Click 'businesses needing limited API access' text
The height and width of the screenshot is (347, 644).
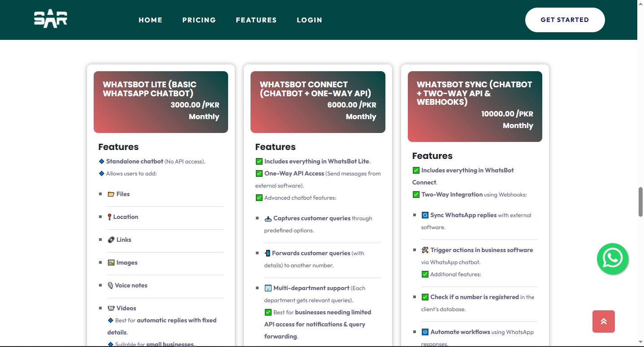point(318,318)
